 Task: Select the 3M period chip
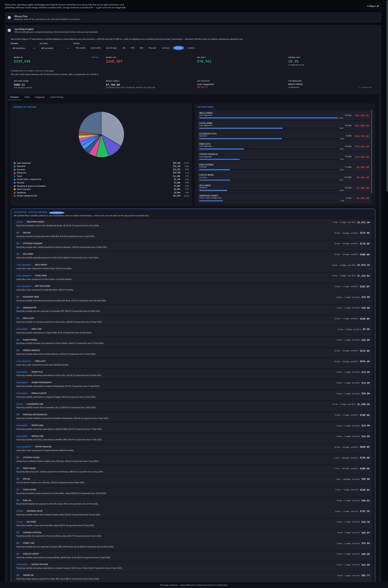(x=124, y=48)
